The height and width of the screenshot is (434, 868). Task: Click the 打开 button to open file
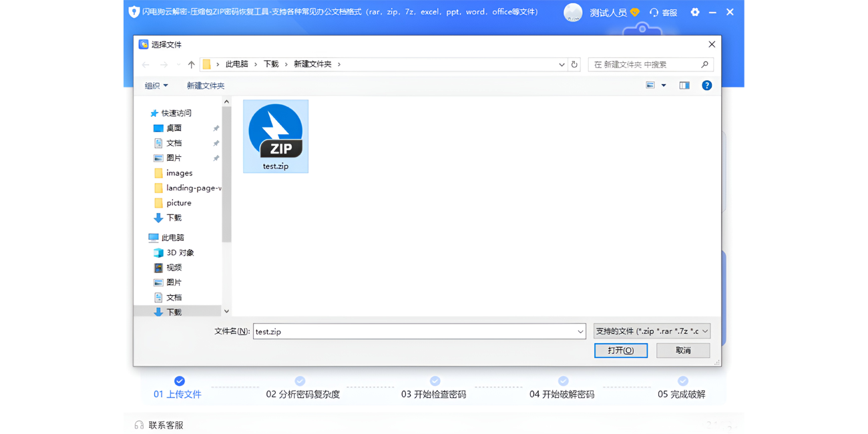(620, 350)
